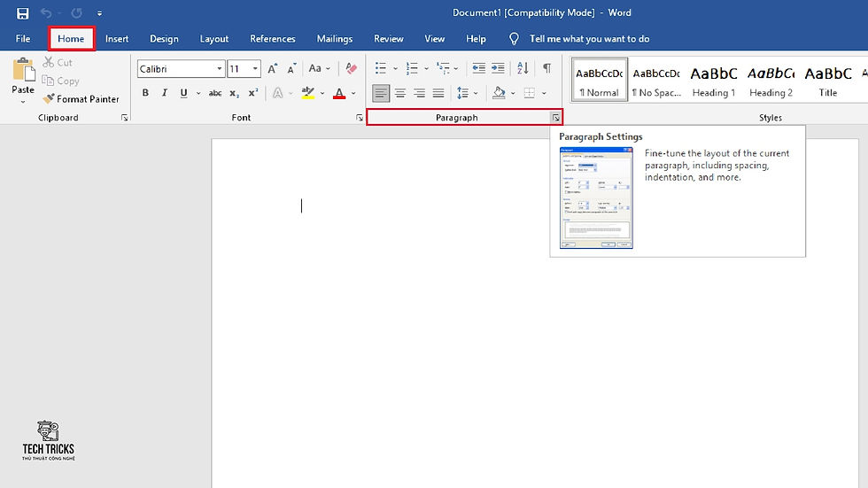Open font color dropdown arrow
Viewport: 868px width, 488px height.
pyautogui.click(x=353, y=94)
